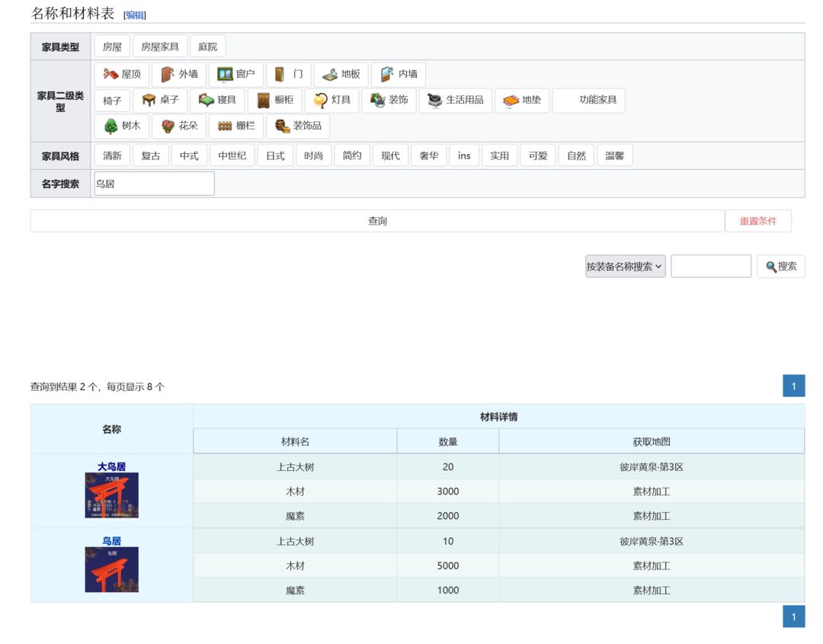
Task: Open the 按装备名称搜索 dropdown
Action: (625, 266)
